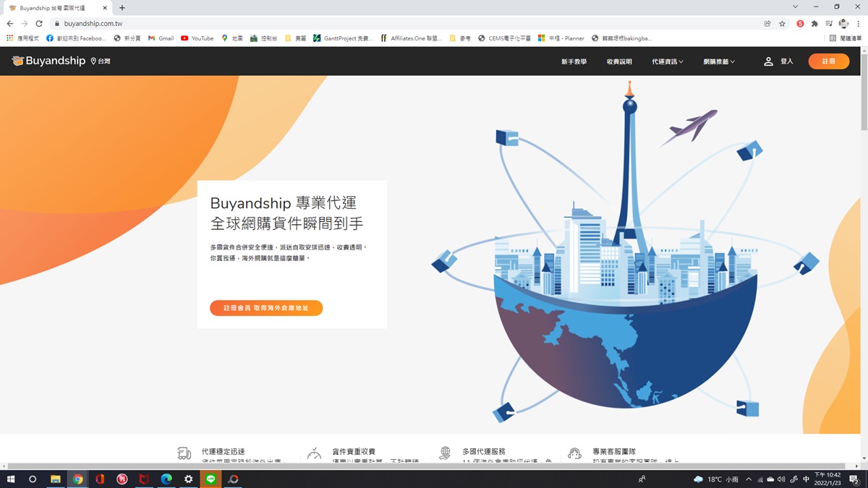The height and width of the screenshot is (488, 868).
Task: Click the weather 18°C 小雨 widget
Action: [x=716, y=479]
